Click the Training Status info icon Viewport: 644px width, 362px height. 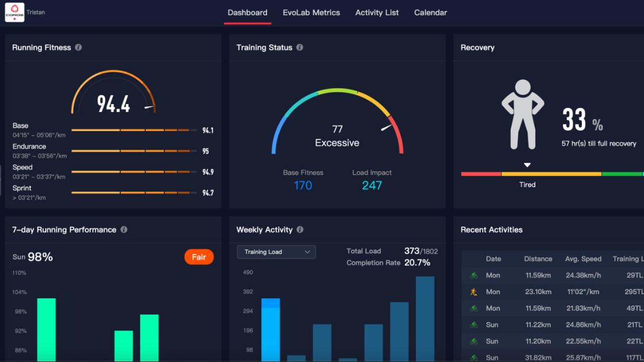coord(299,48)
